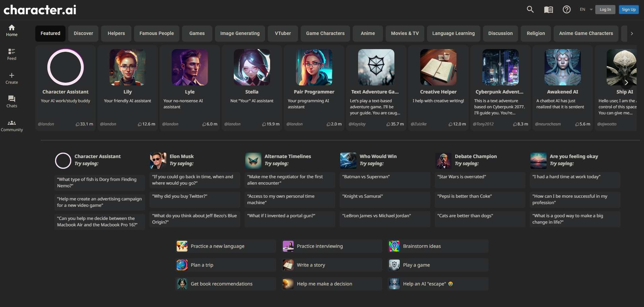Open the search icon in the header
Viewport: 644px width, 307px height.
530,9
